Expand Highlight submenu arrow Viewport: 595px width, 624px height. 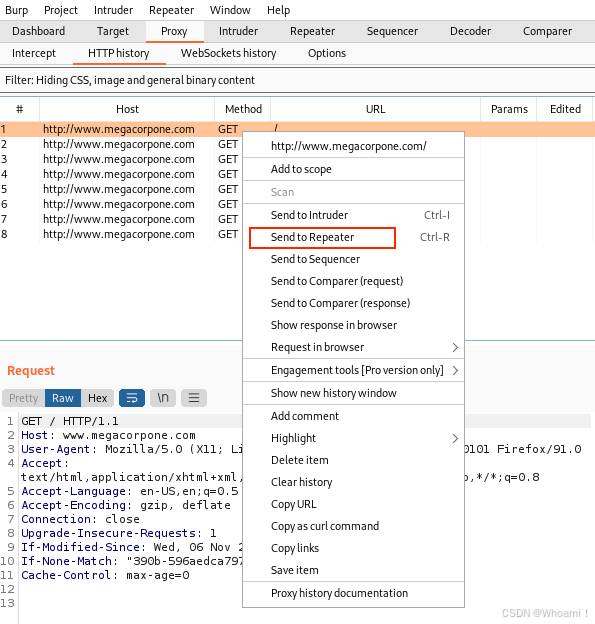coord(455,438)
